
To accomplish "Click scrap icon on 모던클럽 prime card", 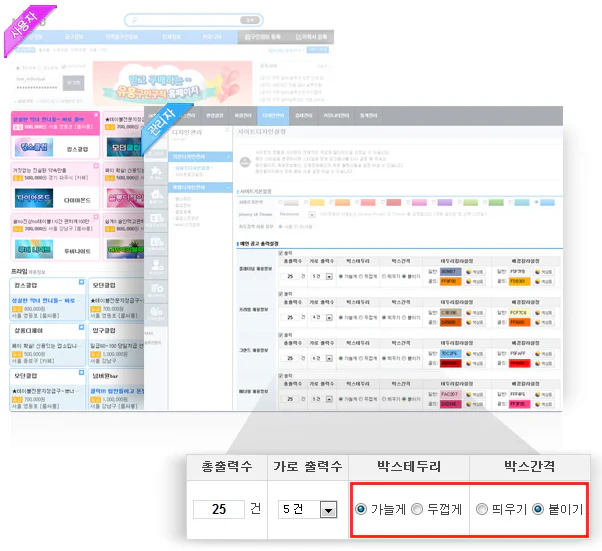I will (x=81, y=373).
